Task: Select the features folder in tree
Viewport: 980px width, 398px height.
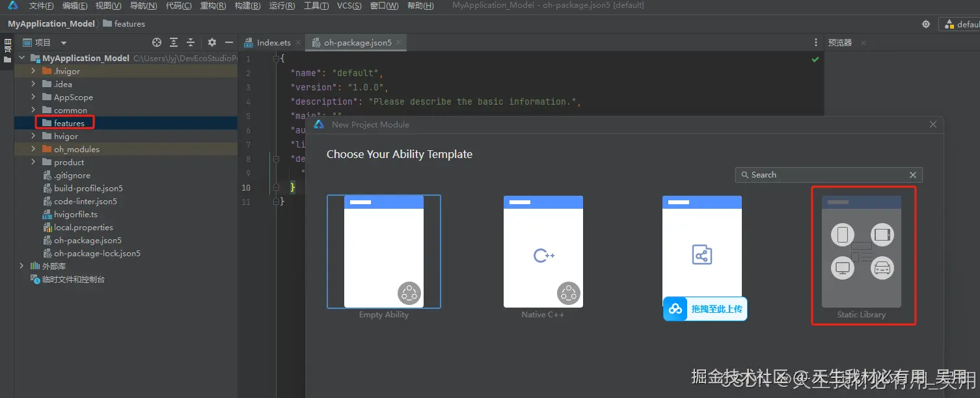Action: click(x=69, y=123)
